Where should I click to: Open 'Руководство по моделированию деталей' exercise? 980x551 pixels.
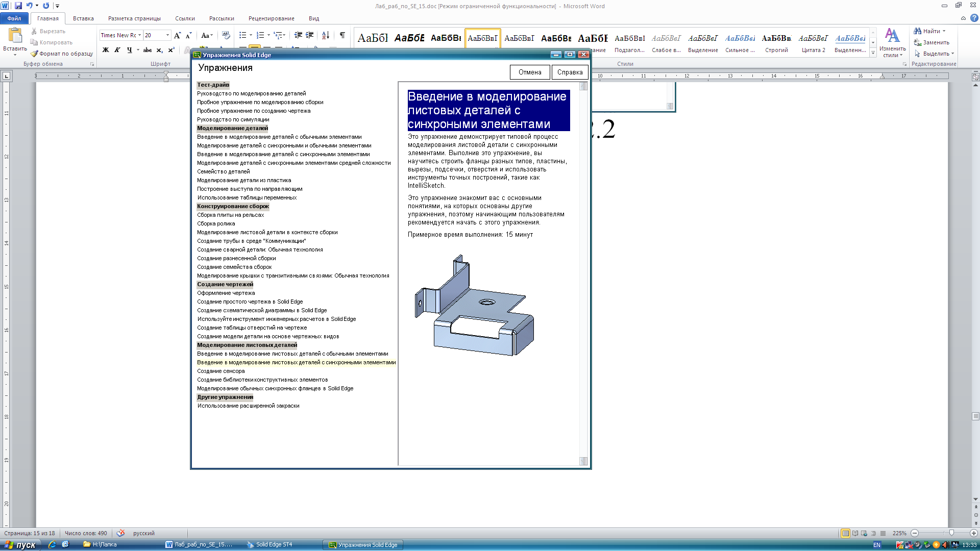point(252,93)
